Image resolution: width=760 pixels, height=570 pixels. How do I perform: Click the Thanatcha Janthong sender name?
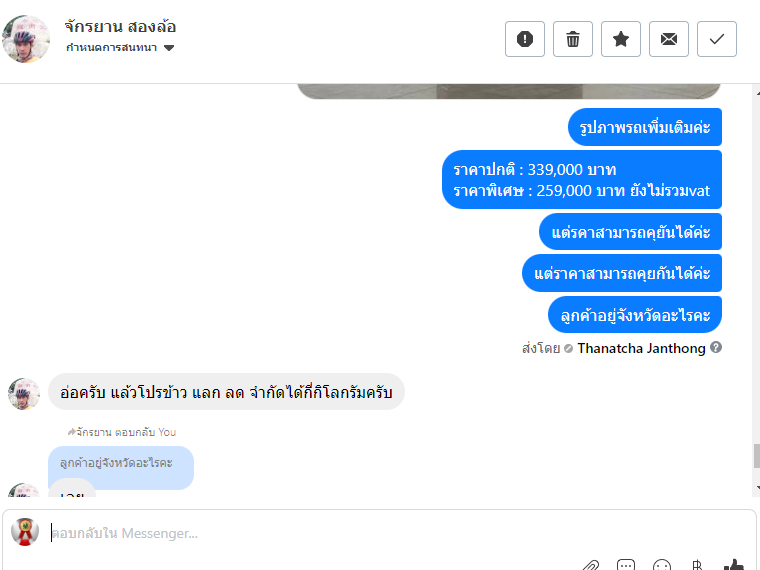641,348
